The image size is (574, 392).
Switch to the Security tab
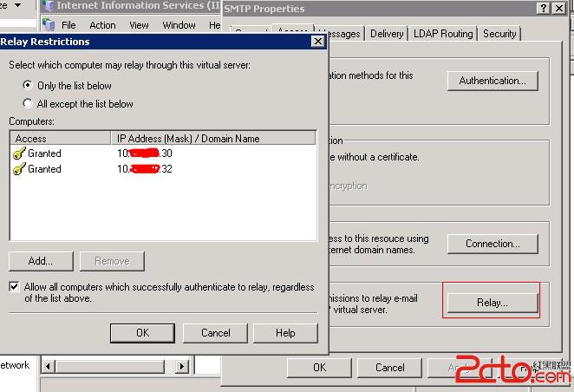point(499,34)
